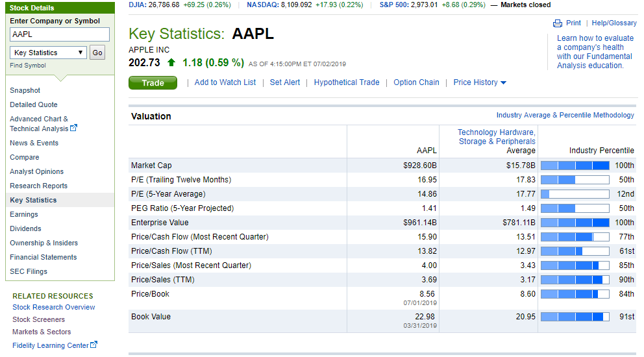This screenshot has height=357, width=644.
Task: Click the Set Alert link
Action: click(285, 82)
